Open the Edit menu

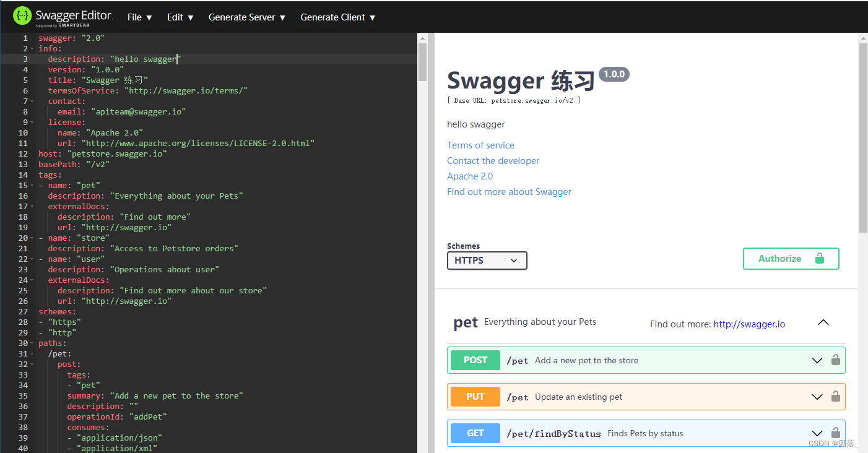point(179,17)
